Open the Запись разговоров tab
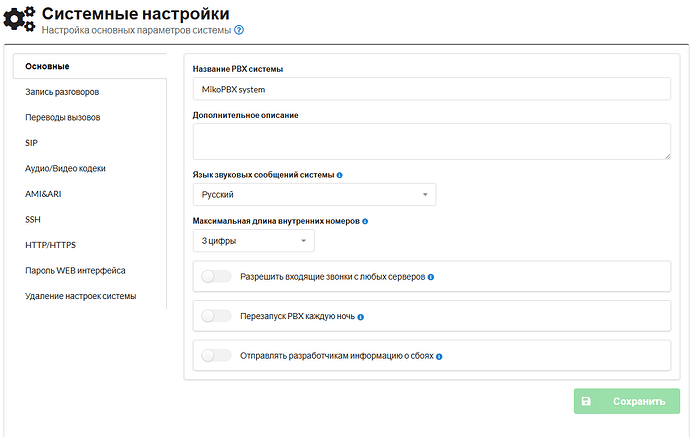The height and width of the screenshot is (437, 690). [x=62, y=92]
